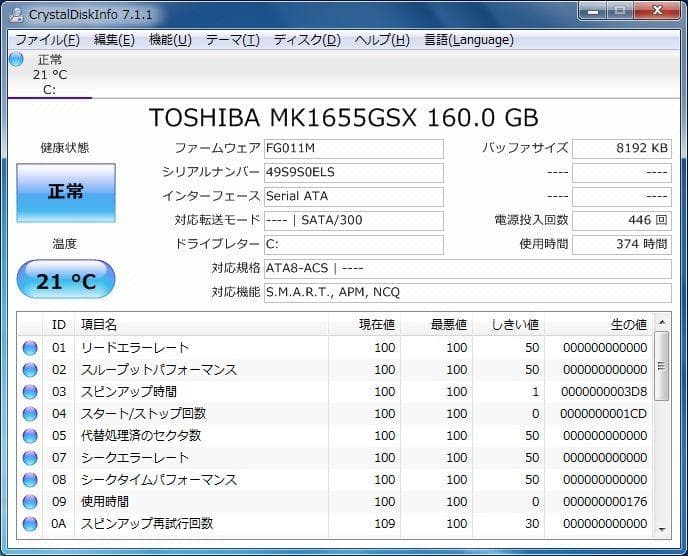Select the スタート/ストップ回数 row name
This screenshot has height=556, width=688.
[x=143, y=414]
